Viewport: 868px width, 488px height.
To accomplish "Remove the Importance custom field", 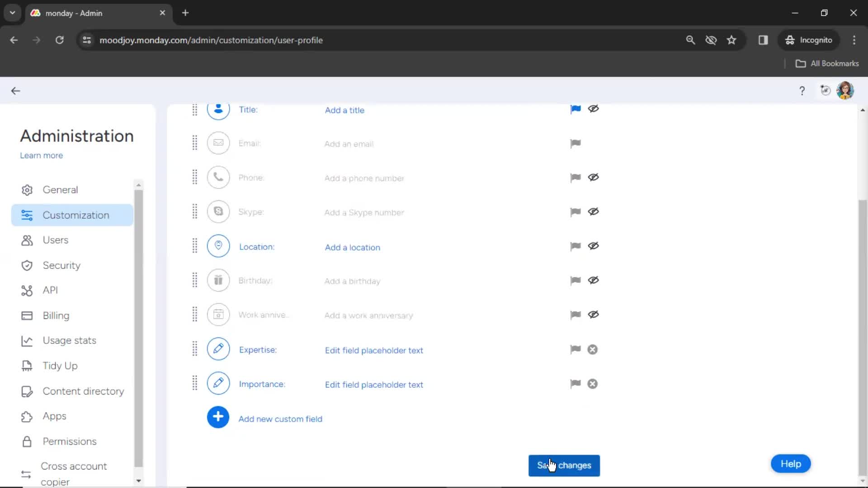I will click(x=592, y=384).
